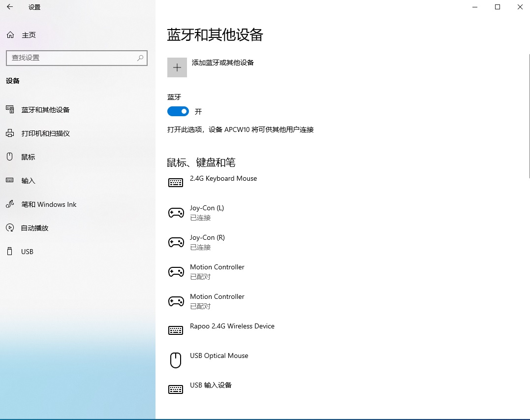Click the plus icon to add device
The image size is (530, 420).
[x=177, y=67]
